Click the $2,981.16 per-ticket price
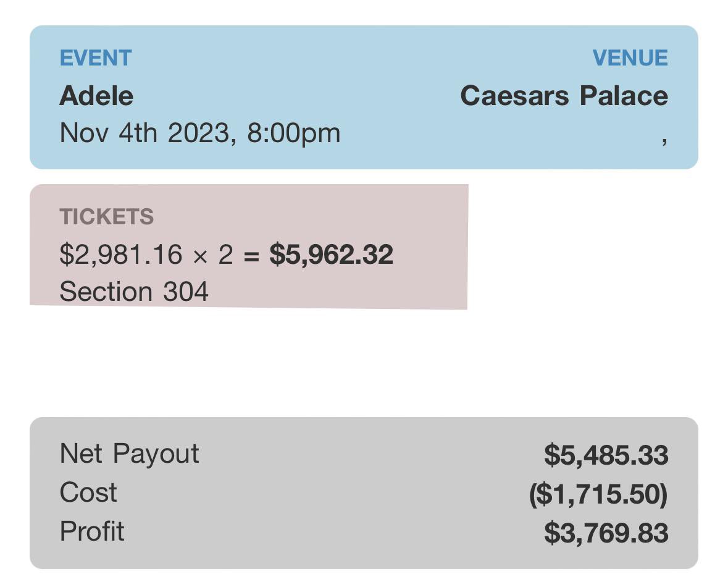728x587 pixels. coord(121,255)
